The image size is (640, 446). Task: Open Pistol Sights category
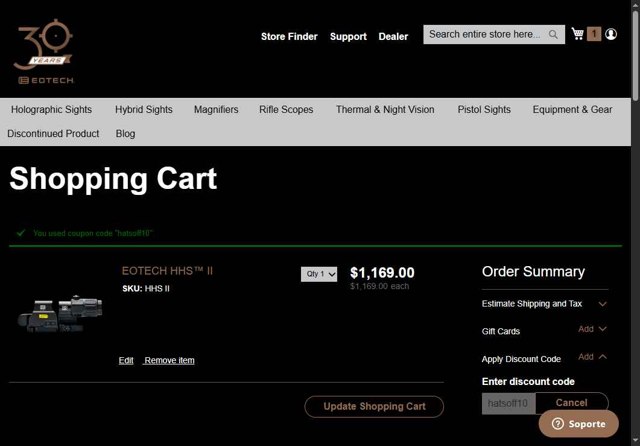(x=484, y=109)
